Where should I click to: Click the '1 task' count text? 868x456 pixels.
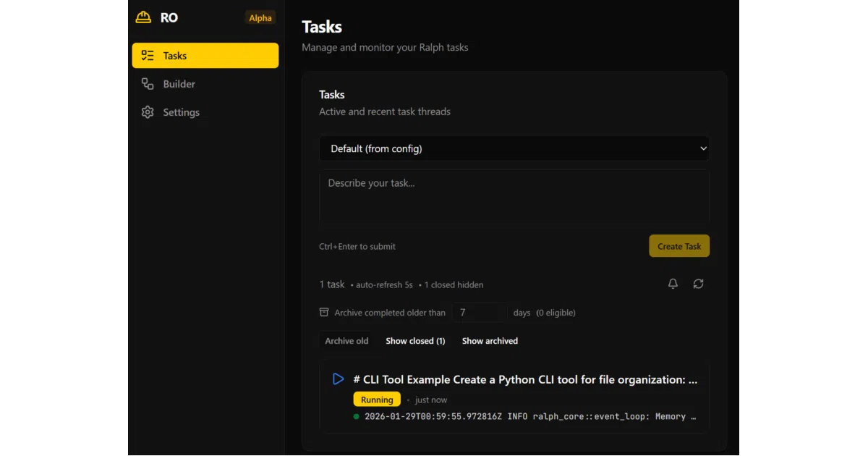(332, 284)
